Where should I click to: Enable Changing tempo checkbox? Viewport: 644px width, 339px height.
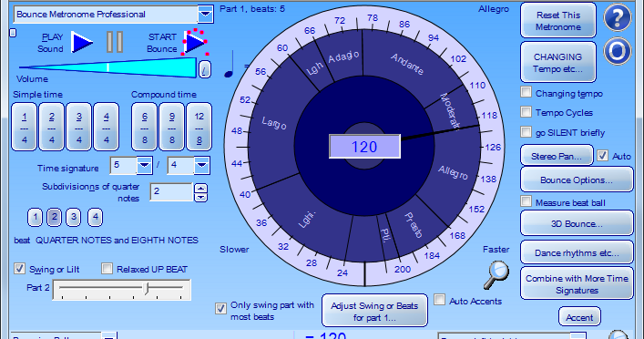pyautogui.click(x=526, y=92)
